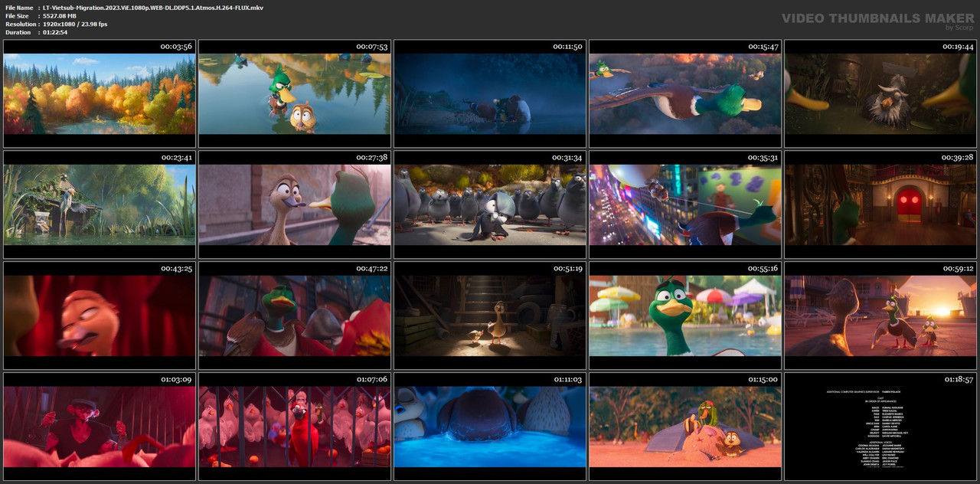Screen dimensions: 980x484
Task: Click the timestamp label 00:19:44
Action: (958, 47)
